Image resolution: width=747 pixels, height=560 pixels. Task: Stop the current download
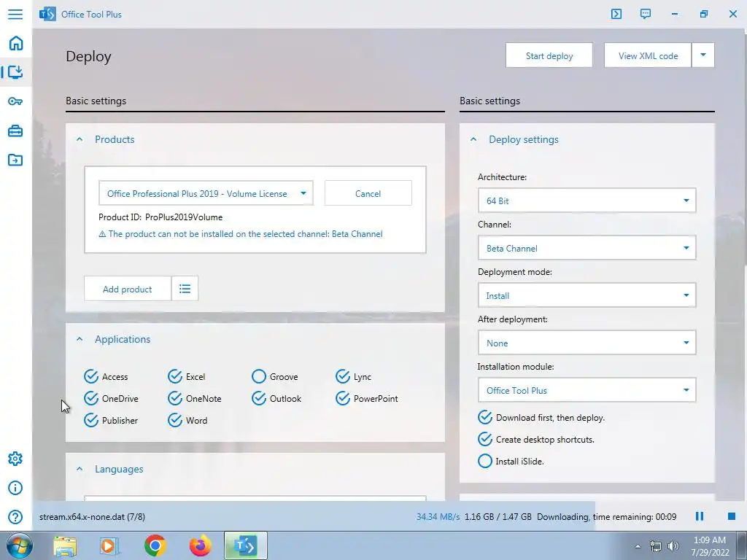point(731,516)
